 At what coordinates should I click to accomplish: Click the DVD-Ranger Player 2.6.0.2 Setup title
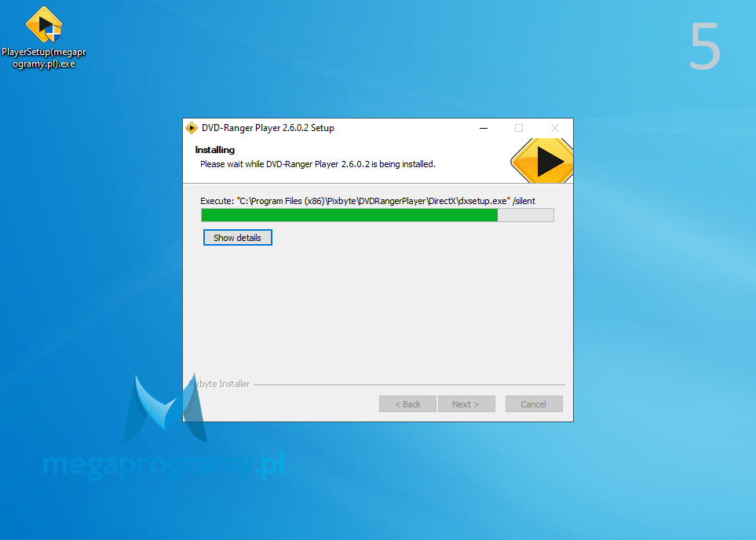268,128
